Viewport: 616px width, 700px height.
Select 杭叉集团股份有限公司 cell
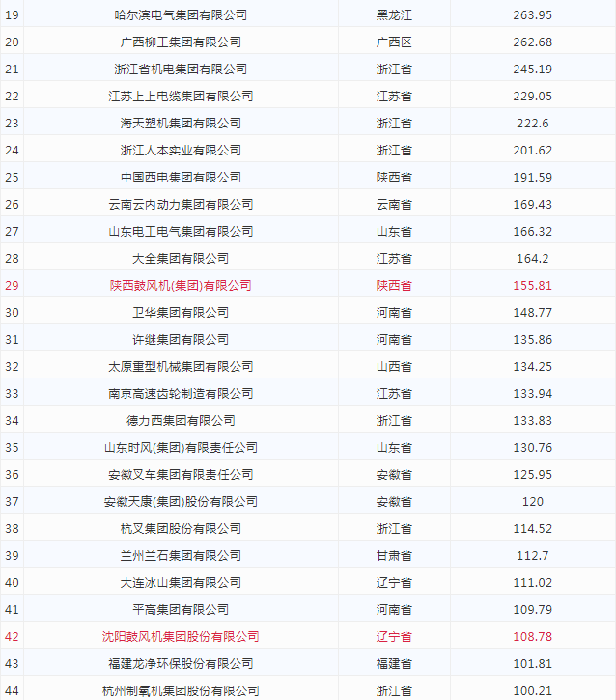pos(181,528)
